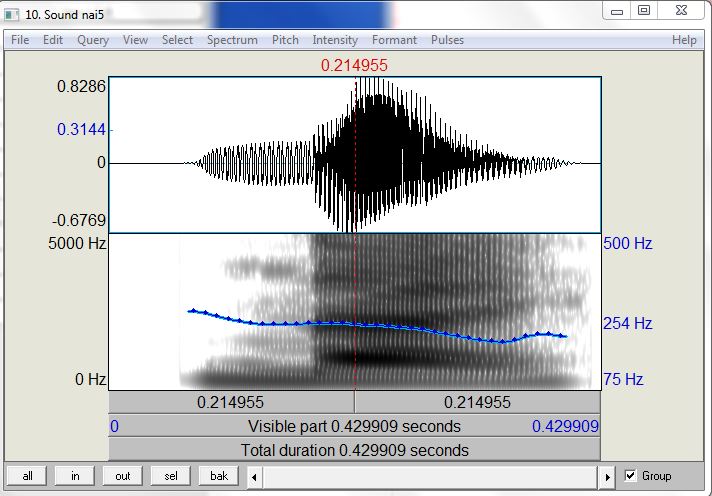Click the 254 Hz pitch value label
The height and width of the screenshot is (496, 712).
point(628,323)
